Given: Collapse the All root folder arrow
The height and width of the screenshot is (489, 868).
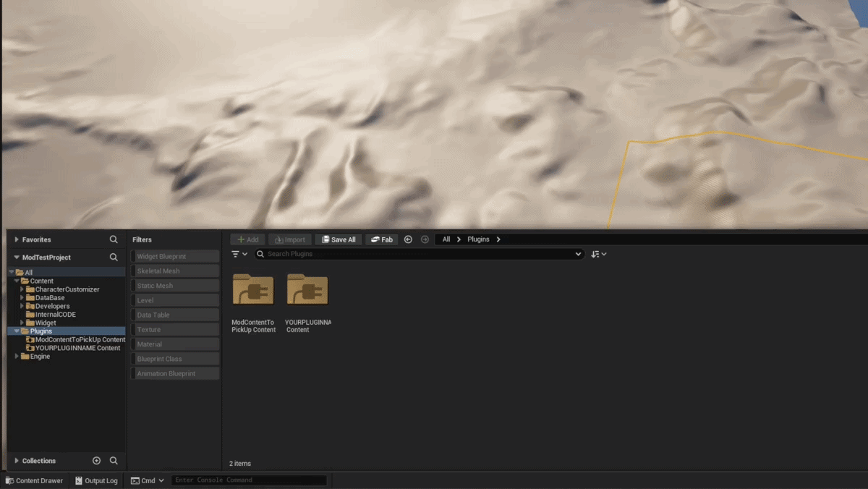Looking at the screenshot, I should pyautogui.click(x=12, y=273).
